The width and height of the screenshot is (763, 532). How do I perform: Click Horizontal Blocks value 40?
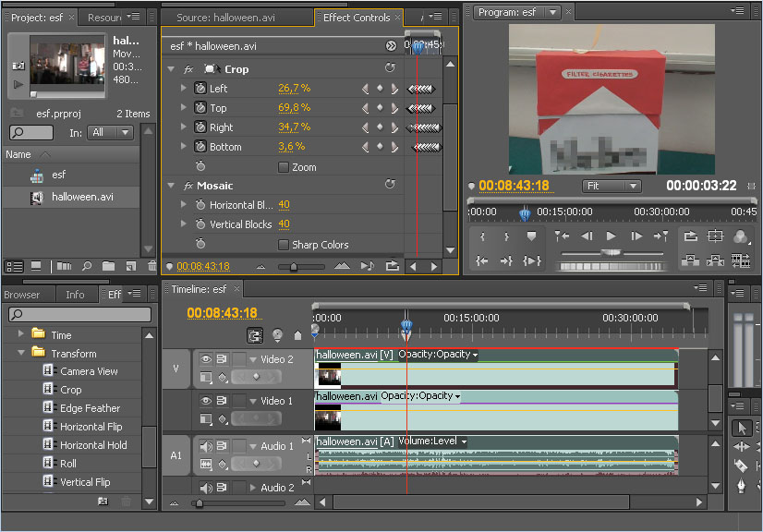tap(284, 204)
